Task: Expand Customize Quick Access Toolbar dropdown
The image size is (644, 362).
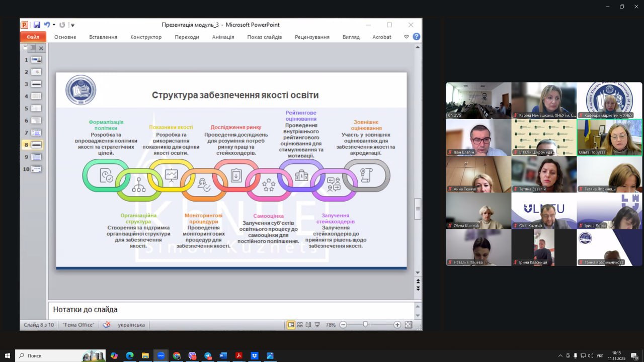Action: [73, 25]
